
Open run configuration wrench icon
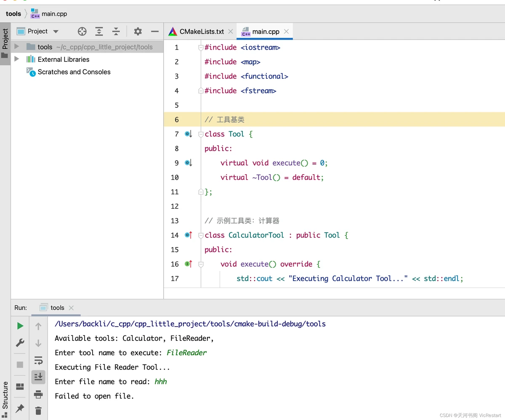(20, 343)
